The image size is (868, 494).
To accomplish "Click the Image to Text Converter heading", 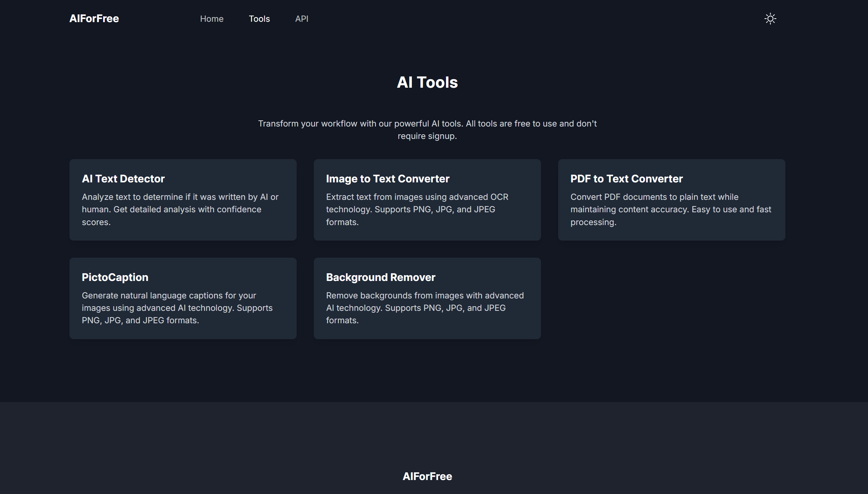I will point(387,179).
